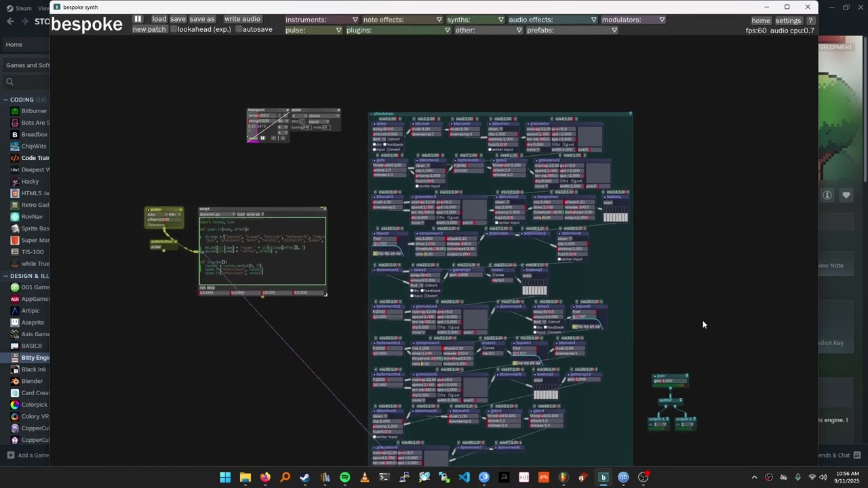
Task: Click the Aseprite icon in the Steam sidebar
Action: [15, 323]
